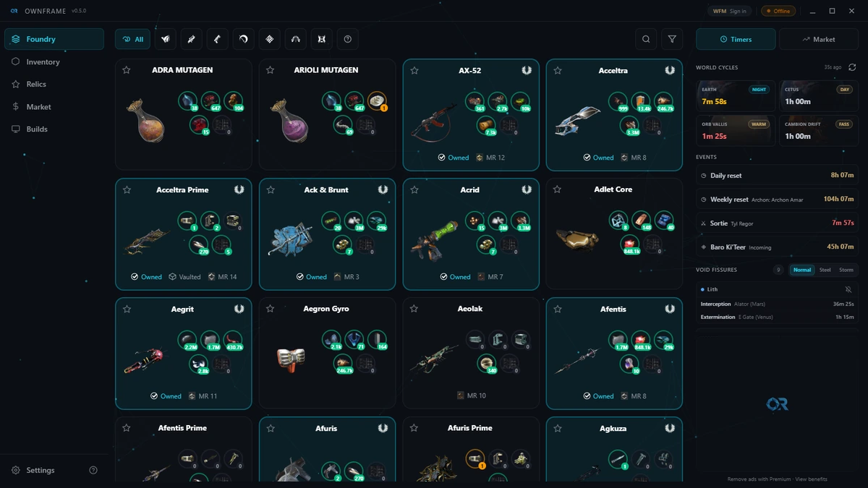Screen dimensions: 868x488
Task: Open the Earth night cycle card
Action: click(x=736, y=96)
